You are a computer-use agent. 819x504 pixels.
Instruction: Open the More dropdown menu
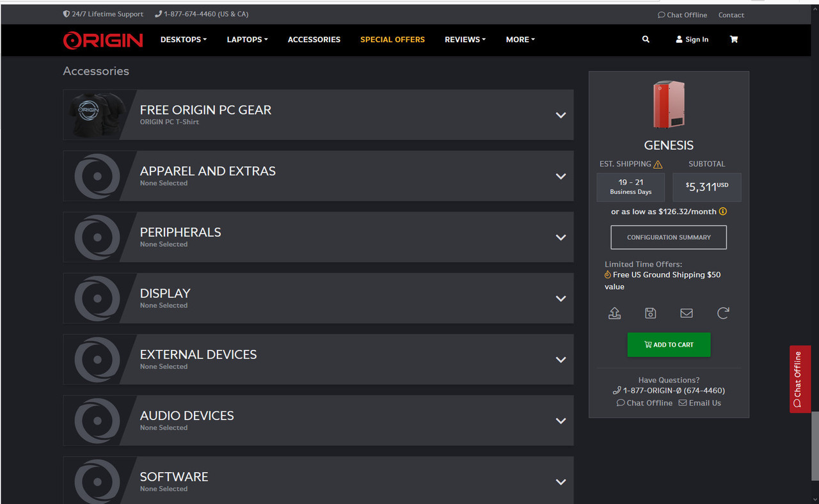pos(520,40)
